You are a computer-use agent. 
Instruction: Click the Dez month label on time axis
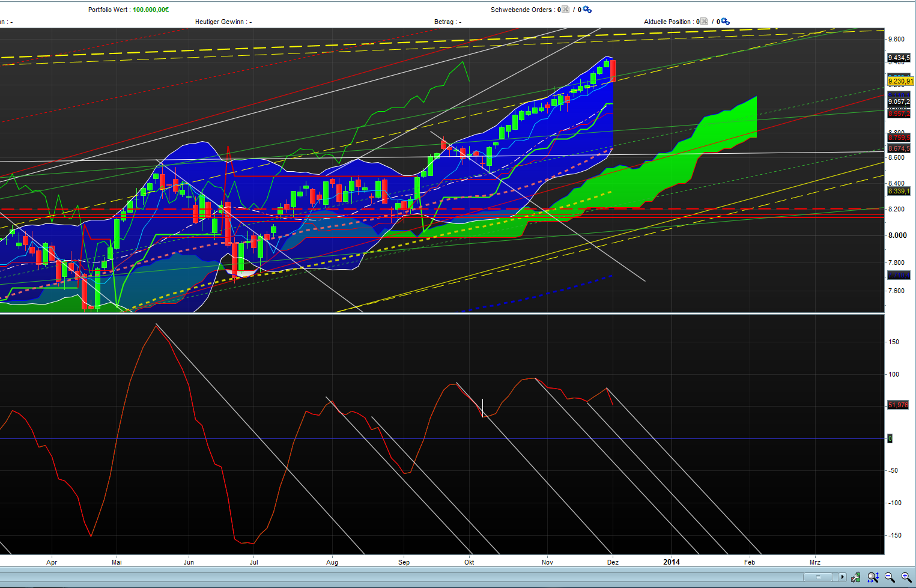[x=613, y=562]
